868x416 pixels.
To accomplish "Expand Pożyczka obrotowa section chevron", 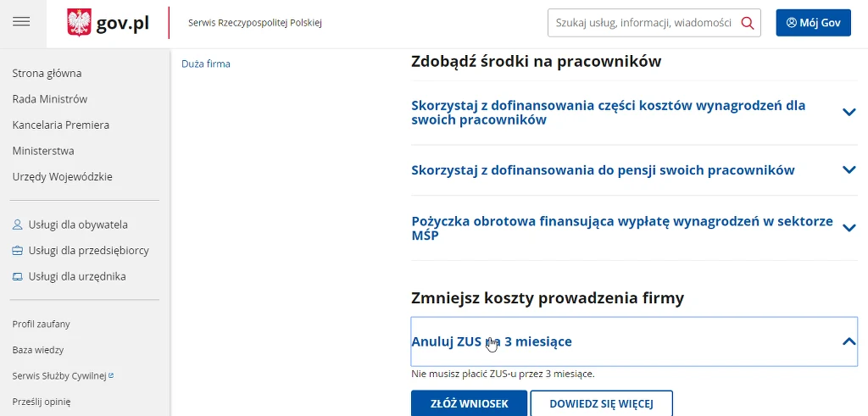I will [849, 228].
